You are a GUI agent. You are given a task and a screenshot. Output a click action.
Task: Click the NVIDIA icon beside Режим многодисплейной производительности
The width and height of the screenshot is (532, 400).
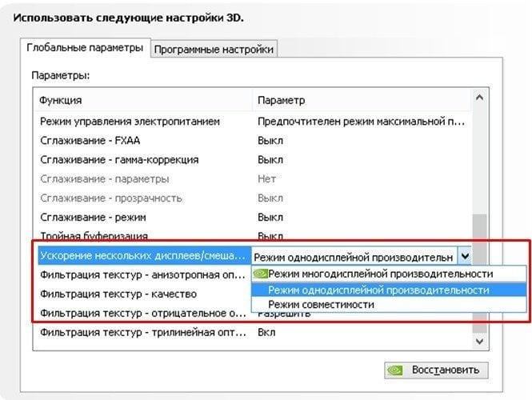point(261,274)
